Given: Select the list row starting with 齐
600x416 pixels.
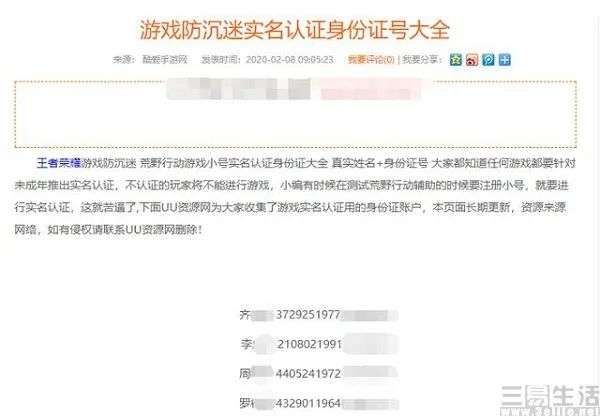Looking at the screenshot, I should tap(319, 315).
